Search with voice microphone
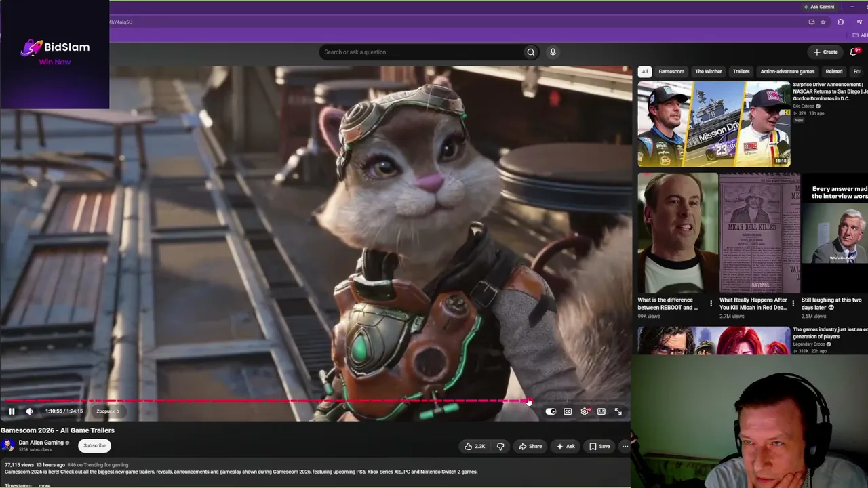This screenshot has width=868, height=488. click(x=553, y=52)
